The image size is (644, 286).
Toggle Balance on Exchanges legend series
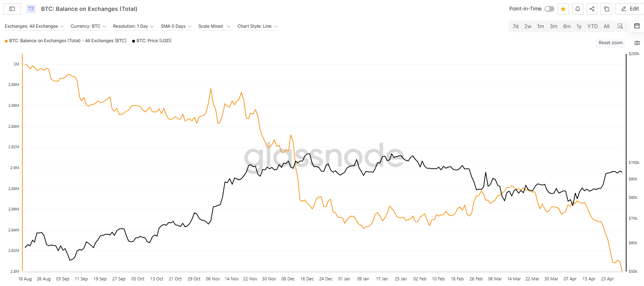pos(65,41)
